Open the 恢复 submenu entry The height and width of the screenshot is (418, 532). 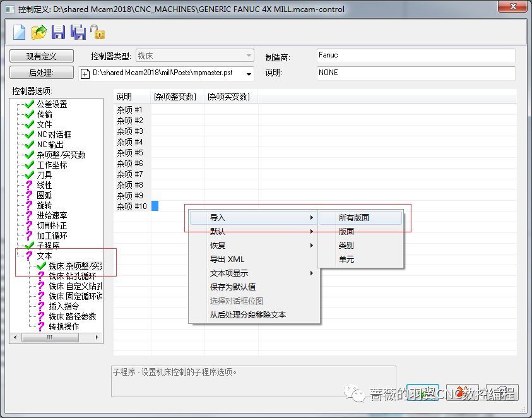click(x=254, y=246)
